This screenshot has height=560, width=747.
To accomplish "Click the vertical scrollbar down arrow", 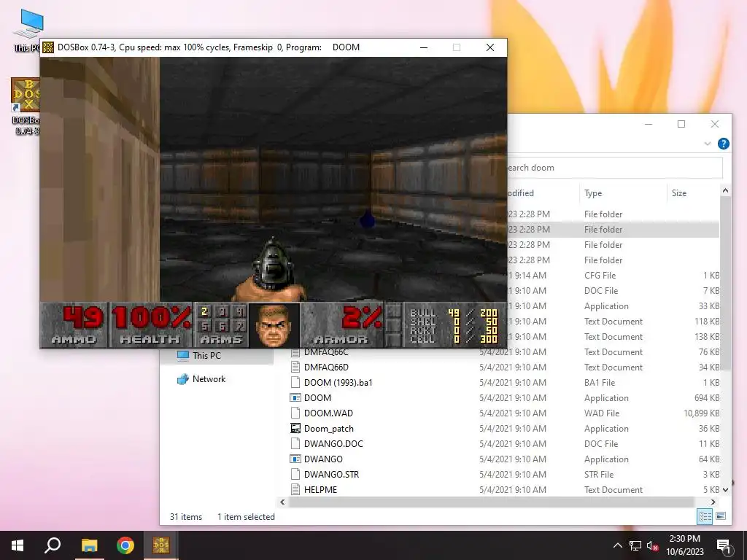I will click(x=725, y=489).
